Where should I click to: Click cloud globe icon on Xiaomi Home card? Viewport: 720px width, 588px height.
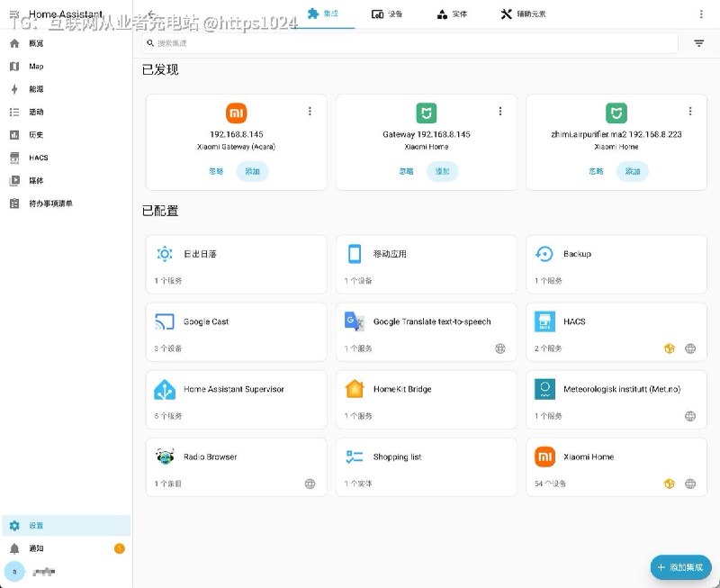[690, 484]
